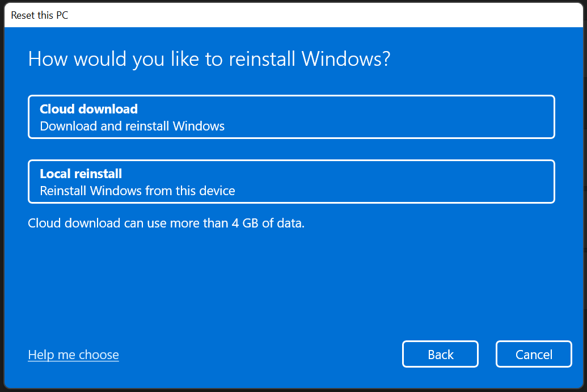Click the 'How would you like to reinstall Windows?' heading

209,59
